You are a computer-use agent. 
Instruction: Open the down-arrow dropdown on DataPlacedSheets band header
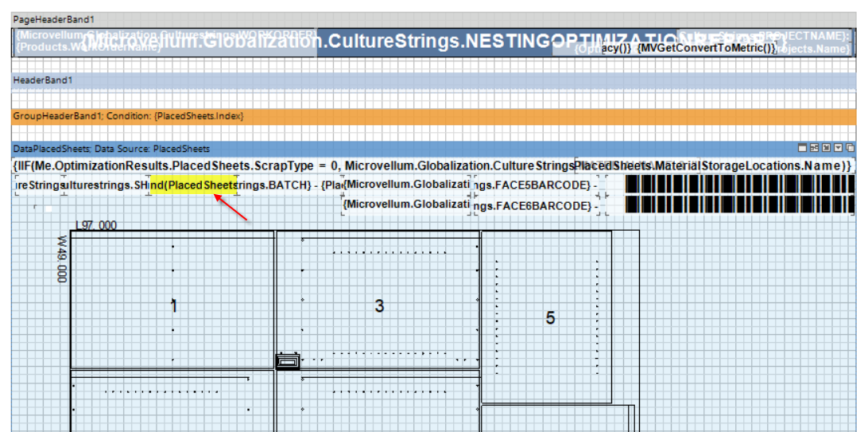pyautogui.click(x=838, y=149)
